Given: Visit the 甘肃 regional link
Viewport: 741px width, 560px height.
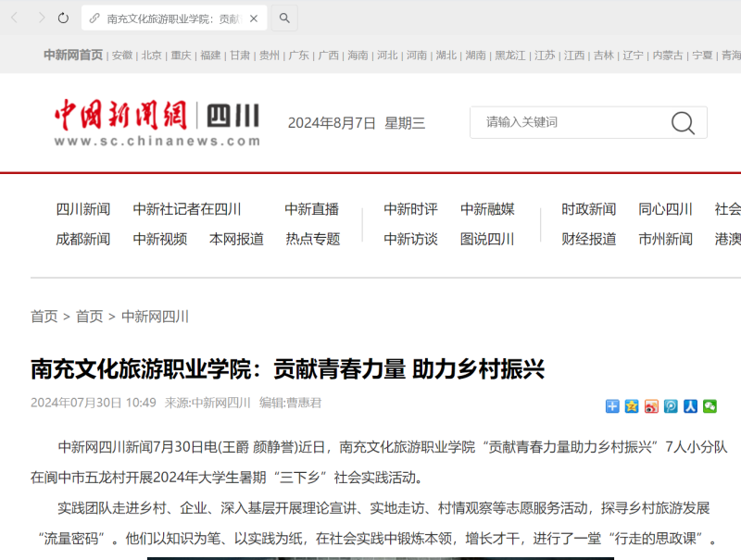Looking at the screenshot, I should click(240, 56).
